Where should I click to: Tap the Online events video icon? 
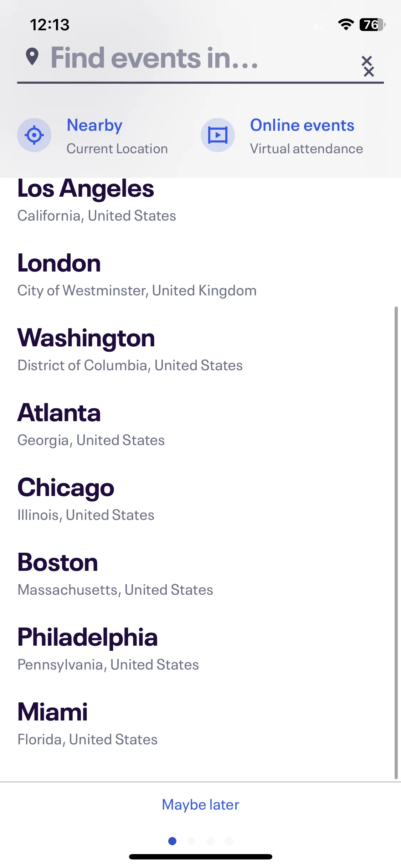(217, 135)
